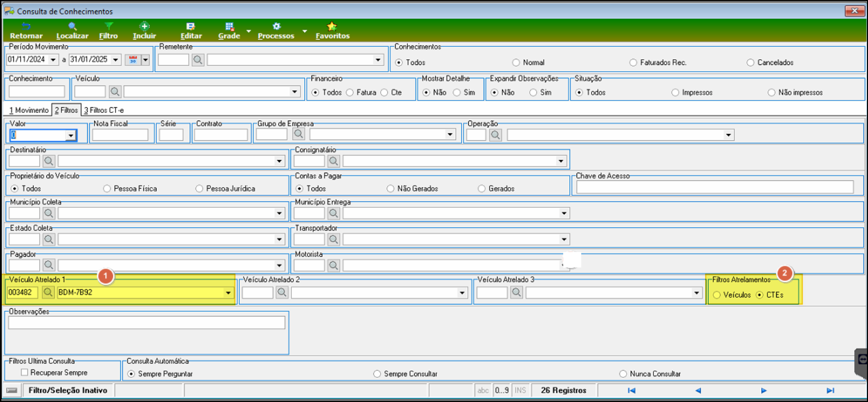Click Grupo de Empresa search icon
The image size is (868, 402).
pos(298,134)
